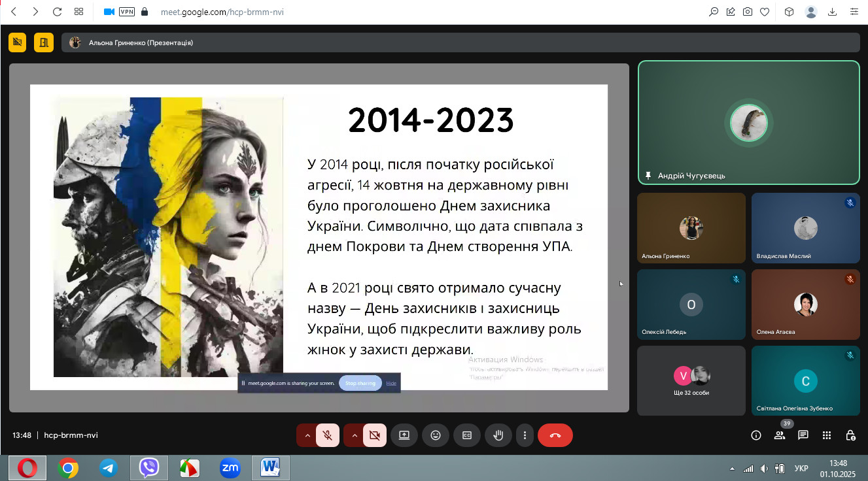
Task: Open meeting details info icon
Action: [755, 435]
